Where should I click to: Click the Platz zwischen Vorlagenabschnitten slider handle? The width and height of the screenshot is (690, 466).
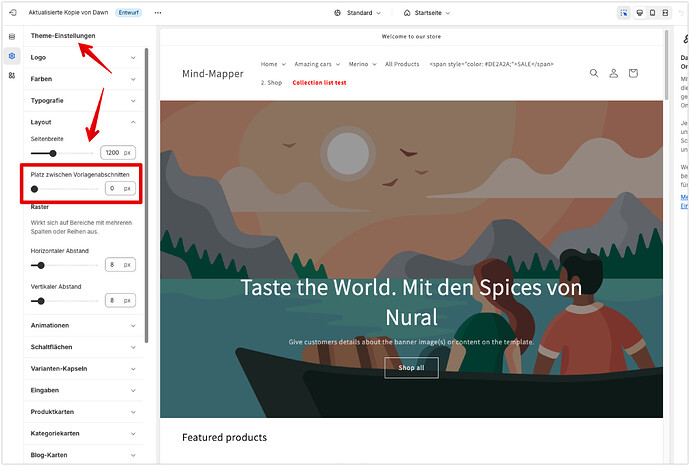pos(34,189)
